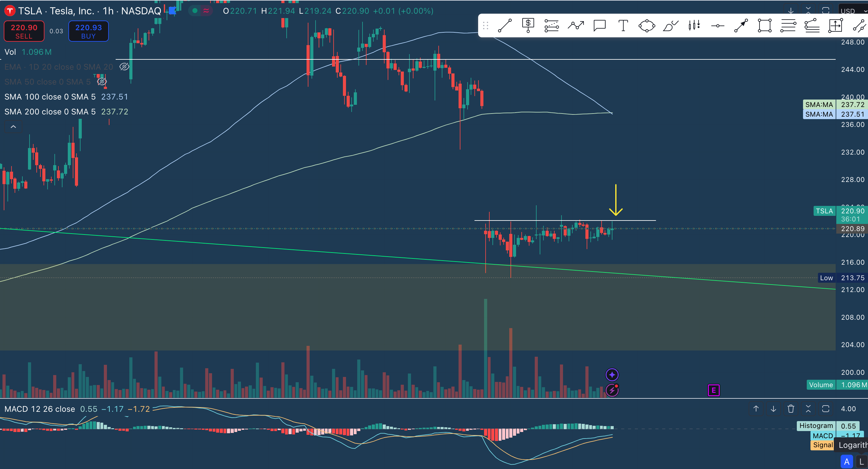Viewport: 868px width, 469px height.
Task: Select the dollar-sign price note tool
Action: (528, 26)
